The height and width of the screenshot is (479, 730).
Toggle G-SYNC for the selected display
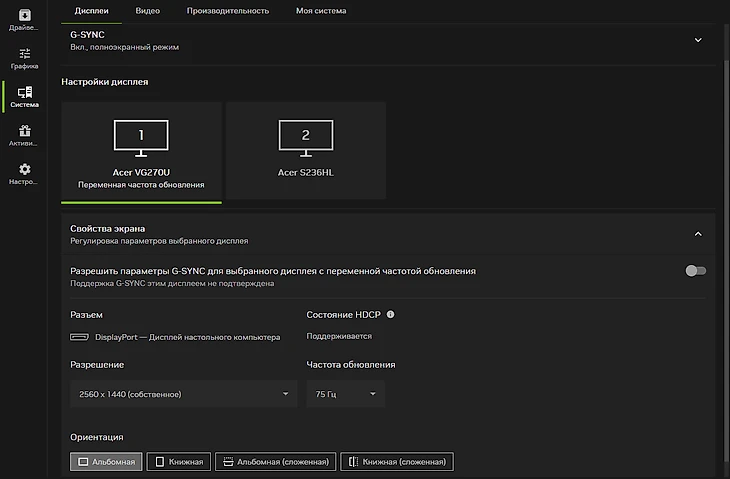(x=695, y=271)
